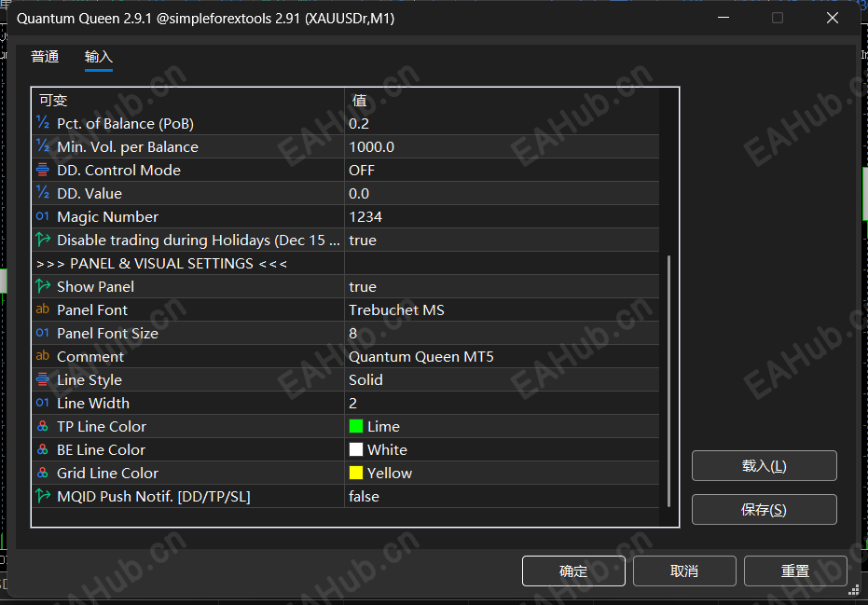Confirm settings with the 确定 button
The width and height of the screenshot is (868, 605).
[x=573, y=571]
